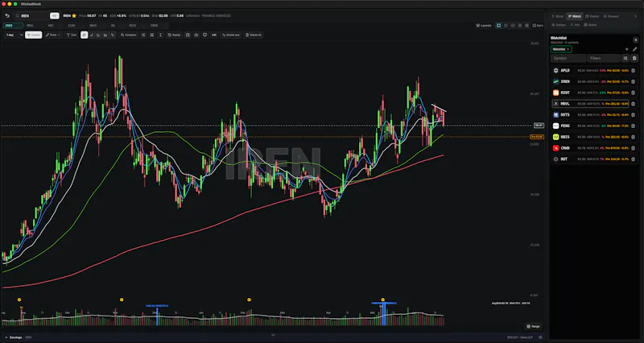Open the Mobile section in side panel
This screenshot has width=644, height=343.
[x=590, y=25]
